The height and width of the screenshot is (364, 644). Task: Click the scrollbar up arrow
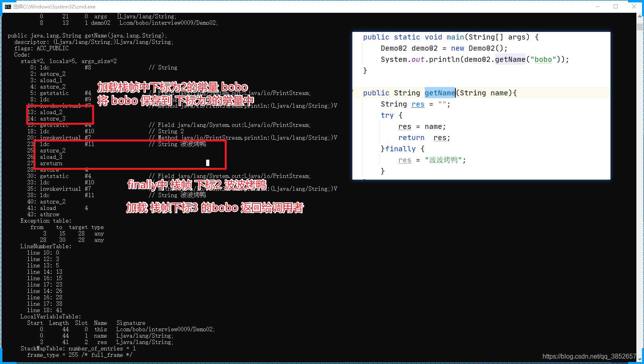640,16
